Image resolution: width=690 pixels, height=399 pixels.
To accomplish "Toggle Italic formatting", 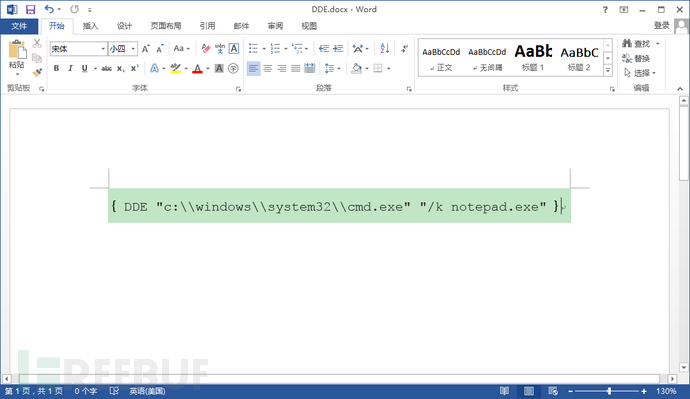I will pyautogui.click(x=70, y=68).
